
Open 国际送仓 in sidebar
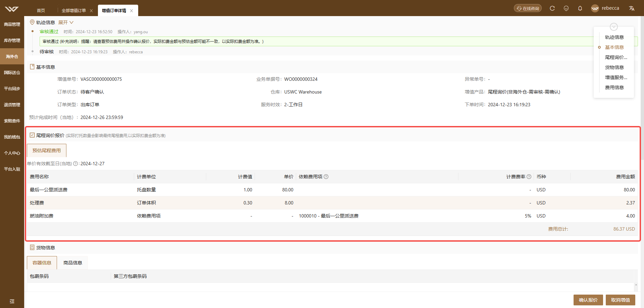12,72
